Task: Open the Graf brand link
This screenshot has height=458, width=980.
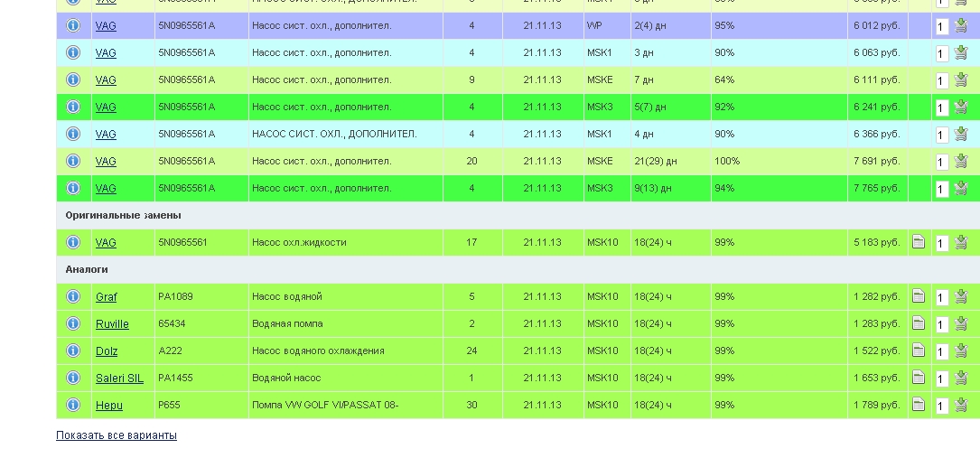Action: coord(106,297)
